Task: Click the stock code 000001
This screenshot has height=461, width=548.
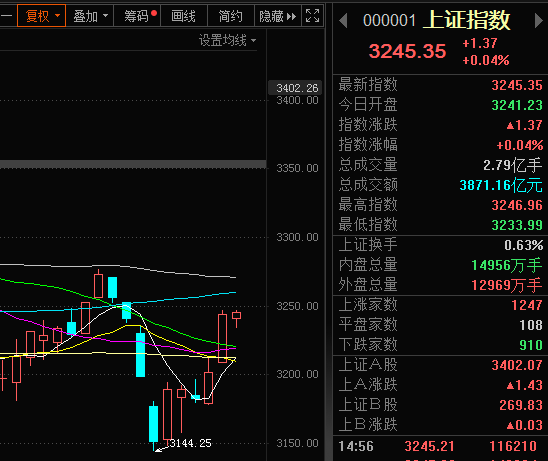Action: pyautogui.click(x=389, y=21)
